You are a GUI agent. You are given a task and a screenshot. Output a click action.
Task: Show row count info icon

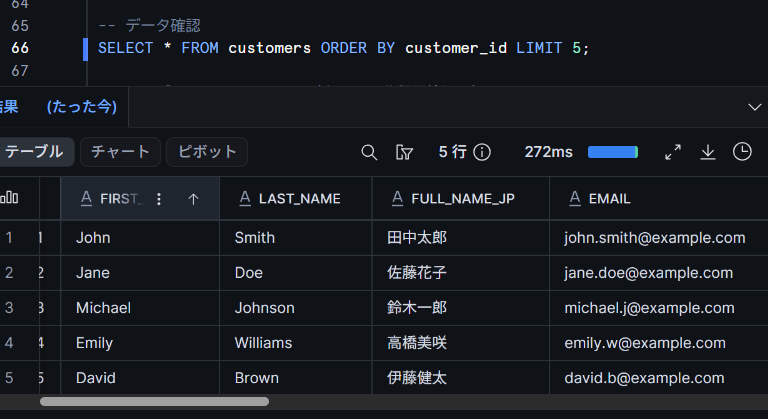tap(482, 152)
